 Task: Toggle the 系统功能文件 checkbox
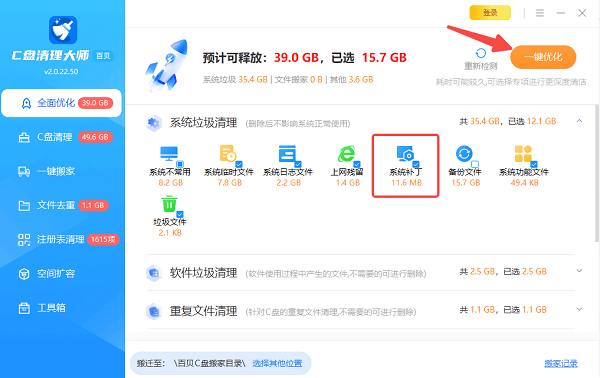click(x=534, y=165)
